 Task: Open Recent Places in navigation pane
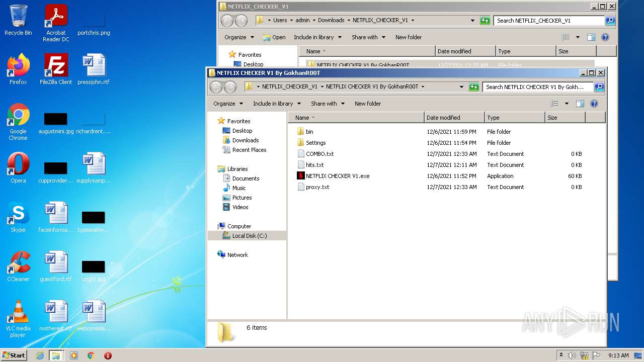[249, 150]
